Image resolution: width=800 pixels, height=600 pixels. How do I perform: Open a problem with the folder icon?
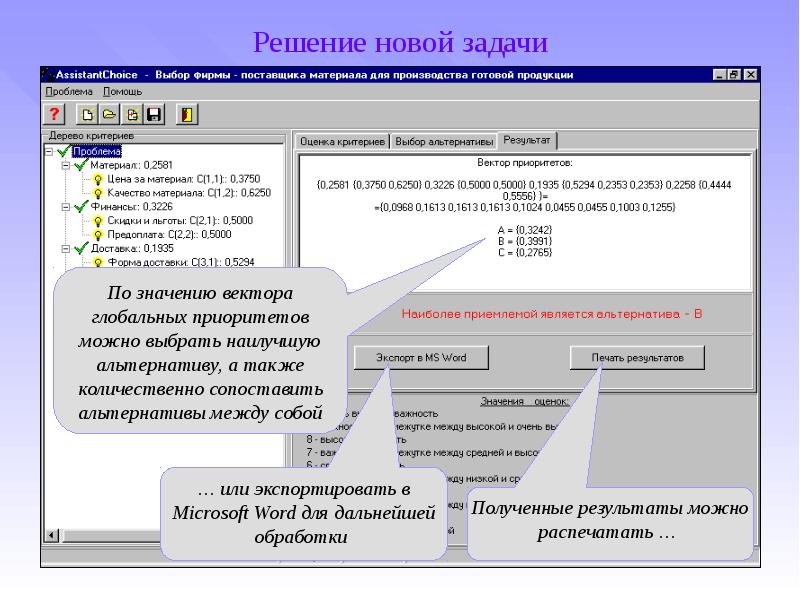coord(109,114)
